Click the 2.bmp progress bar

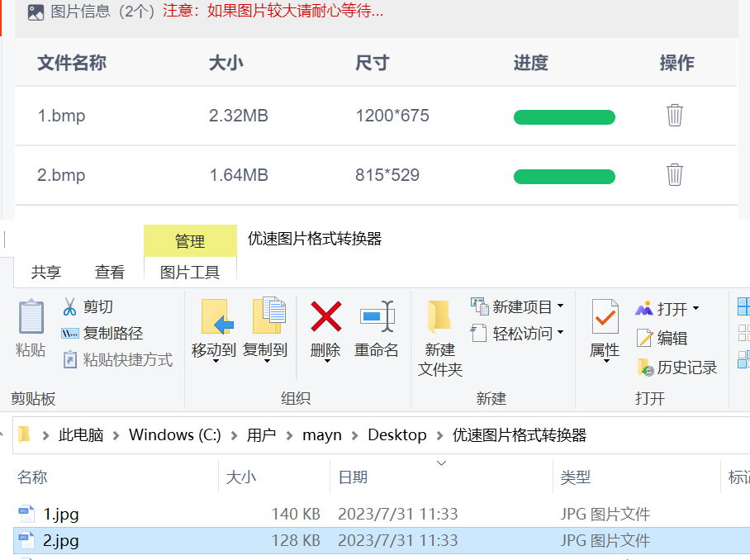pos(564,177)
